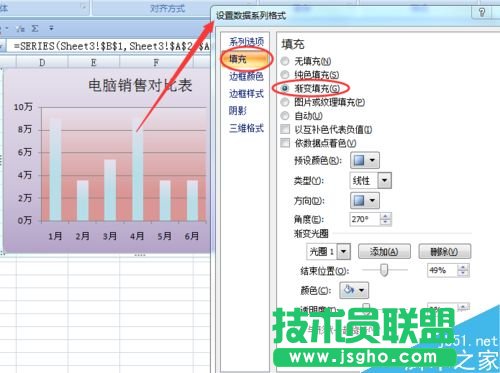Enable 依数据点着色 checkbox
Viewport: 500px width, 373px height.
pos(285,143)
